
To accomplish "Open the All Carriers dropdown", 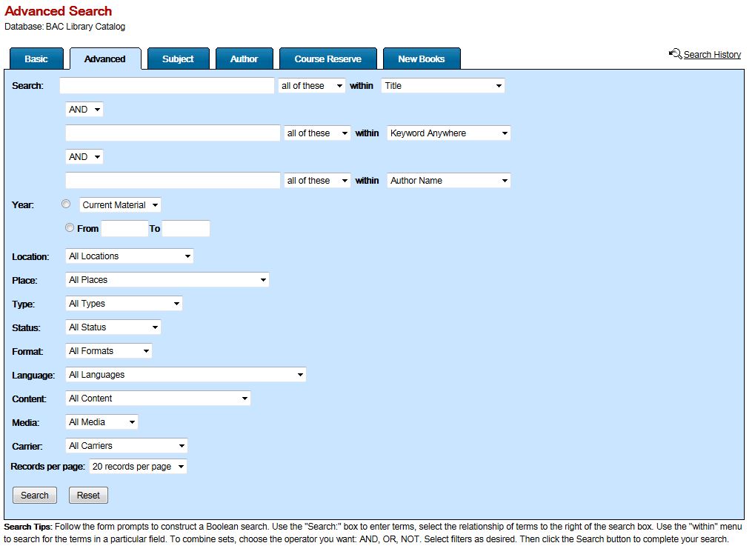I will (x=126, y=445).
